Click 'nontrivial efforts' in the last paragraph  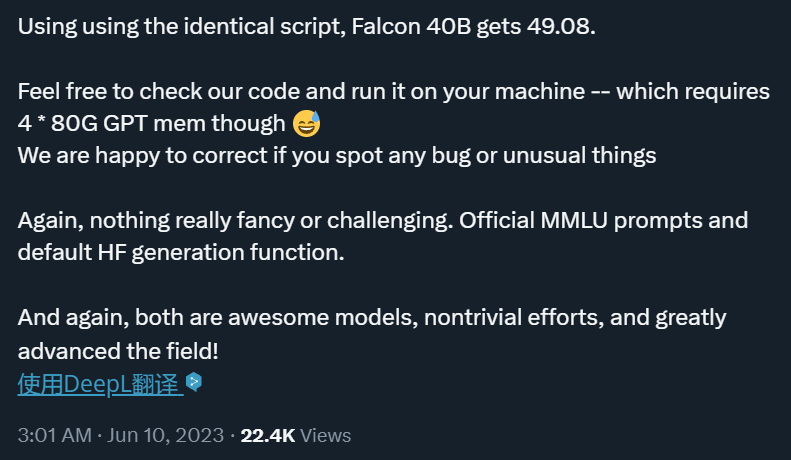pos(514,318)
